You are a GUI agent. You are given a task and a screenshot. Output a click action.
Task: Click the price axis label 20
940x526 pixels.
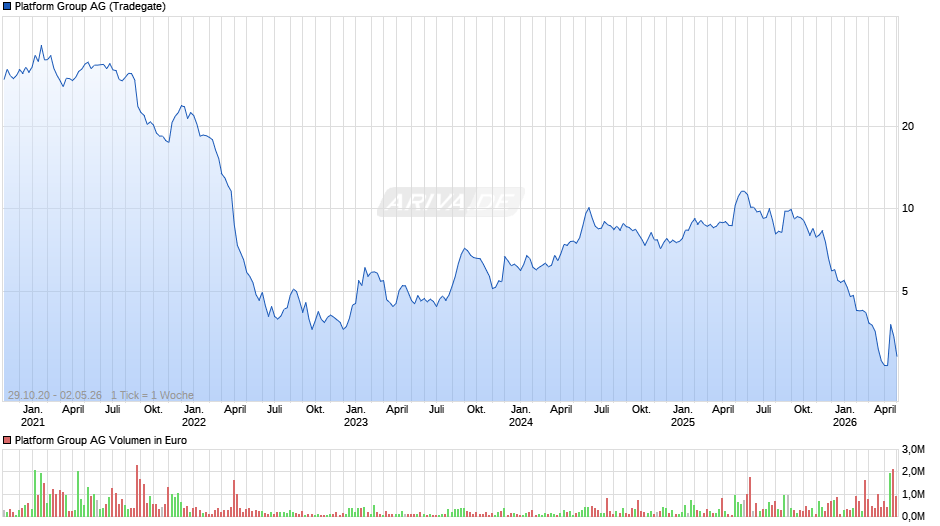(x=908, y=126)
